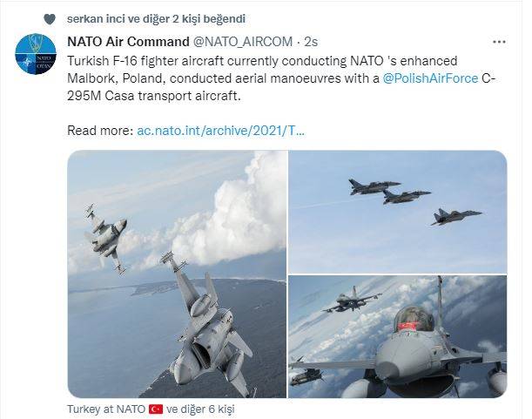Open the @NATO_AIRCOM handle link

[x=243, y=42]
